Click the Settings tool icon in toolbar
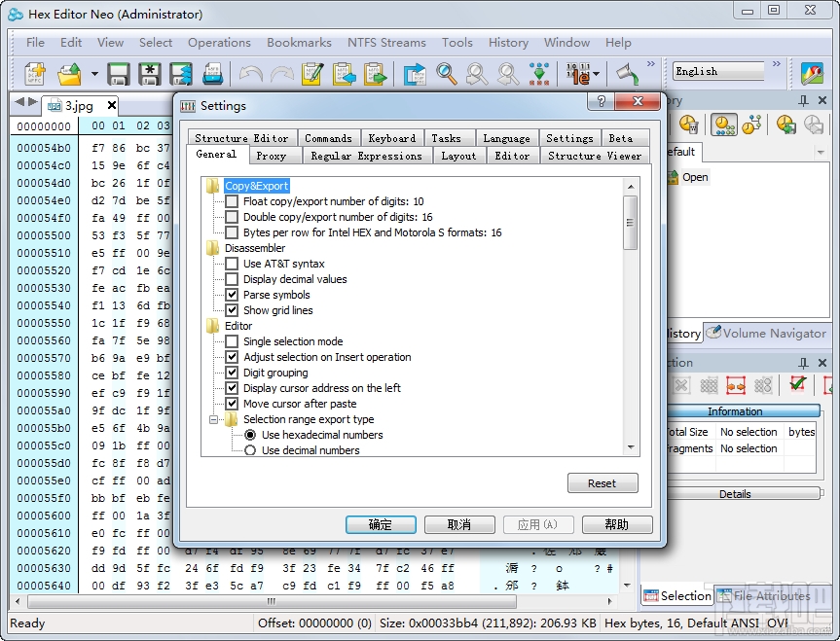Image resolution: width=840 pixels, height=641 pixels. 627,73
